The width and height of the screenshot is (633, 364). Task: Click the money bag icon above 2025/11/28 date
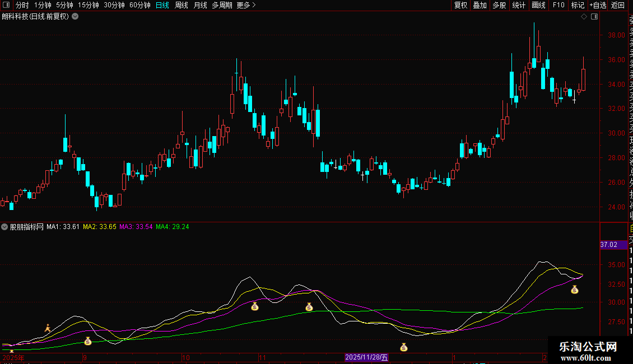(x=404, y=347)
